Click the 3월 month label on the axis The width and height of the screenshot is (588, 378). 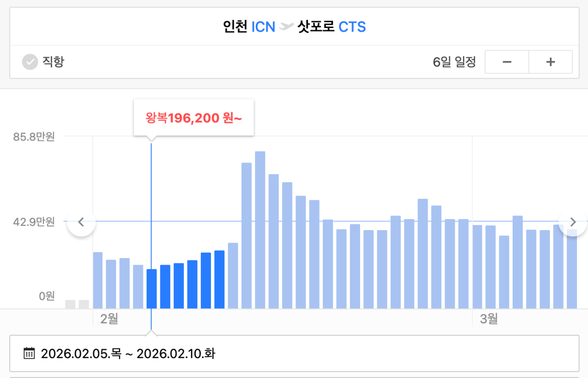coord(489,318)
